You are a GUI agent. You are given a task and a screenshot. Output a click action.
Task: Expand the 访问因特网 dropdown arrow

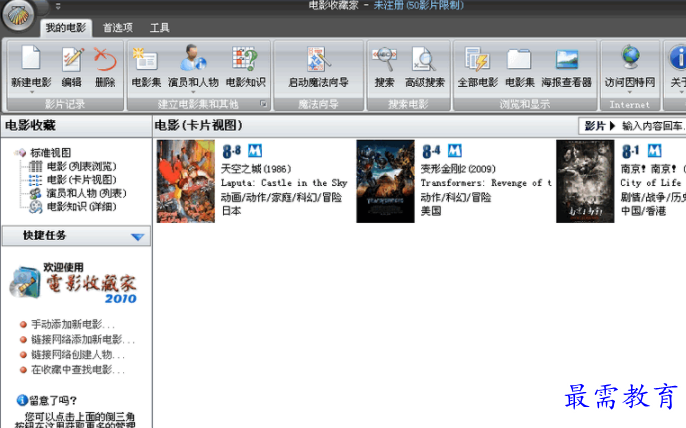click(x=630, y=92)
